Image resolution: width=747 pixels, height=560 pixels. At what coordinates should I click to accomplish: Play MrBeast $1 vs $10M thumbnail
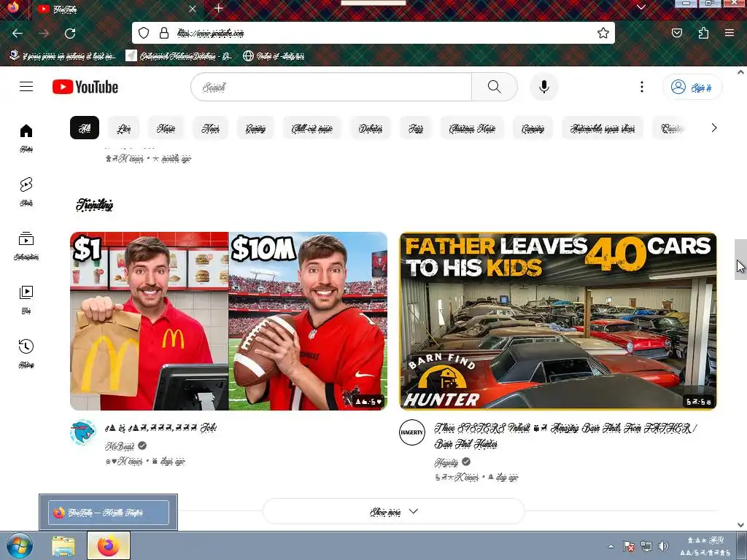point(228,321)
